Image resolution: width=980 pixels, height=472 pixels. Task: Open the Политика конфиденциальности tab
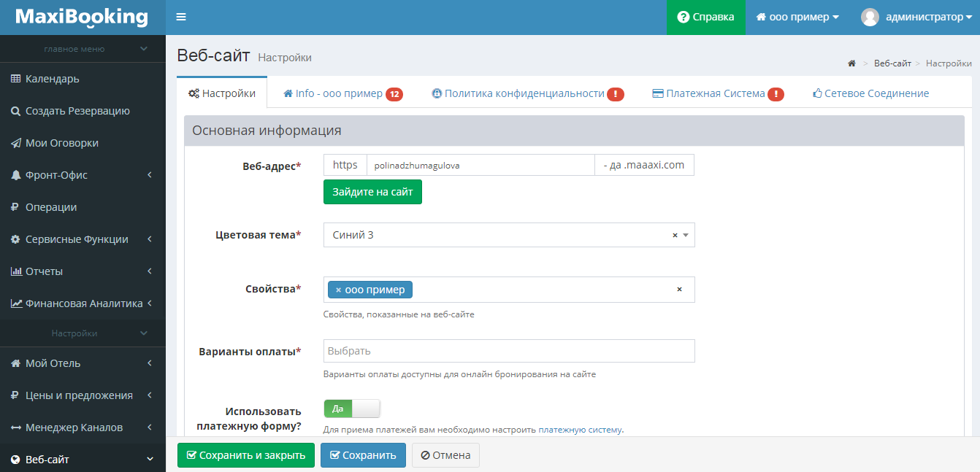pos(528,93)
